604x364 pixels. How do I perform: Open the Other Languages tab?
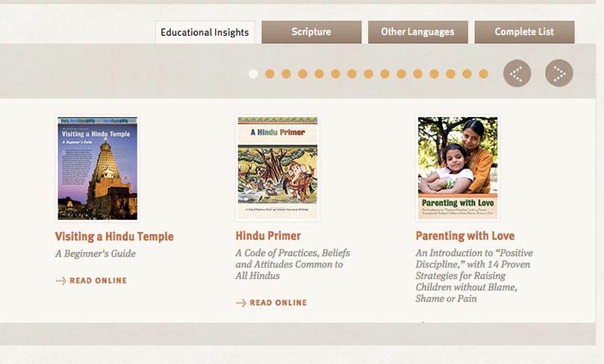point(417,32)
